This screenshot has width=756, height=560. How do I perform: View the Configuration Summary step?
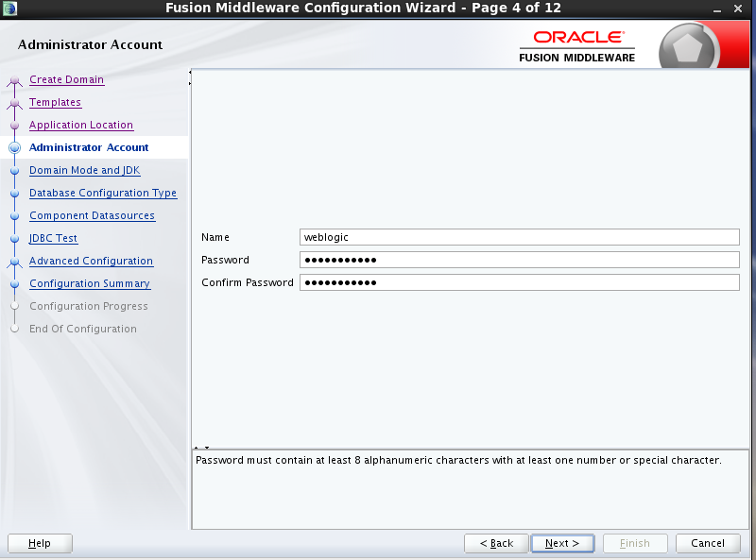(x=89, y=283)
